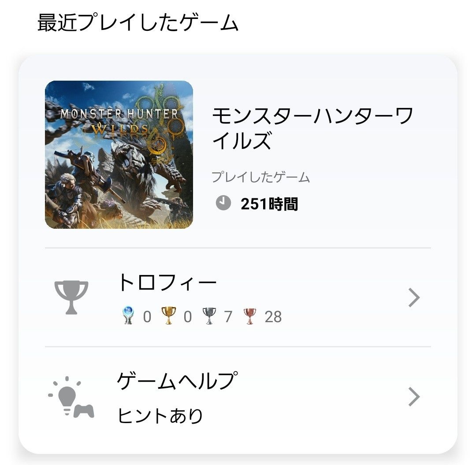476x465 pixels.
Task: Tap the 最近プレイしたゲーム section heading
Action: [138, 22]
